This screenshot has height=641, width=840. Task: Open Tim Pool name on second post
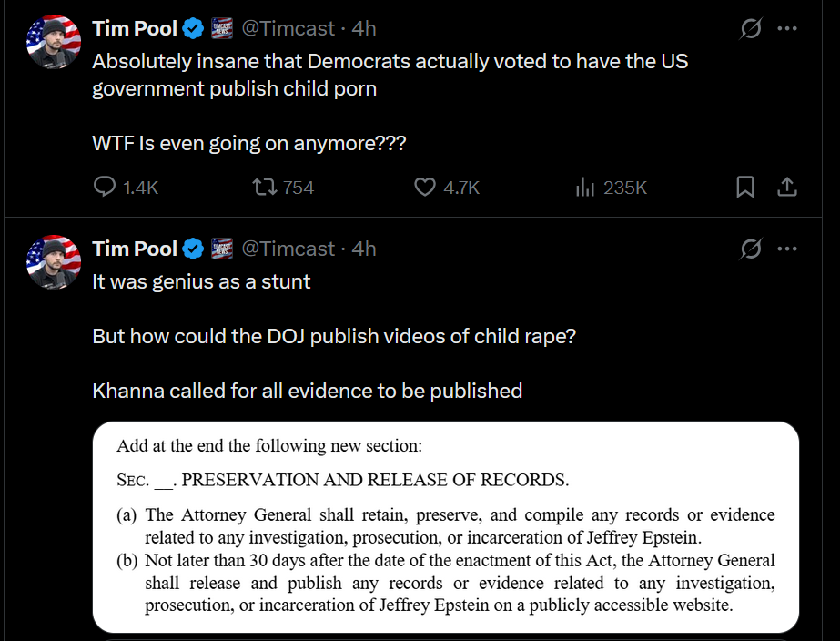click(x=135, y=249)
